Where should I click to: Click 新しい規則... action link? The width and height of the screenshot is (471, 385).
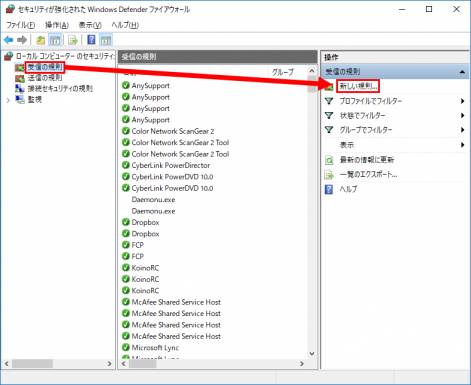coord(358,86)
